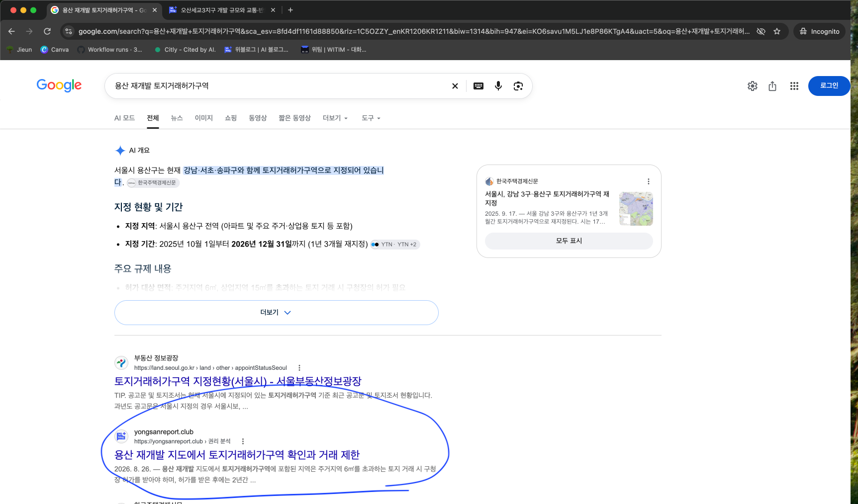Click 모두 표시 on the source card
The height and width of the screenshot is (504, 858).
click(x=569, y=241)
